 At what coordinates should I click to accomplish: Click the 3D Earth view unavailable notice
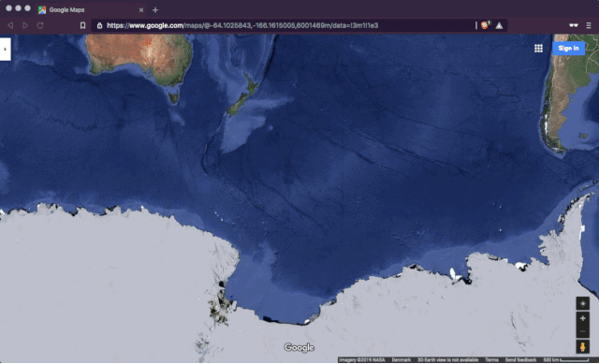pyautogui.click(x=447, y=360)
